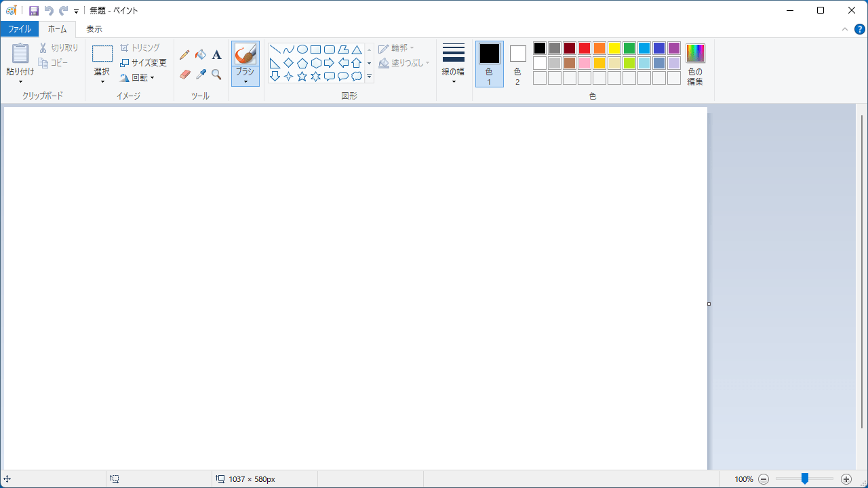Switch to the View ribbon tab
Viewport: 868px width, 488px height.
point(94,29)
